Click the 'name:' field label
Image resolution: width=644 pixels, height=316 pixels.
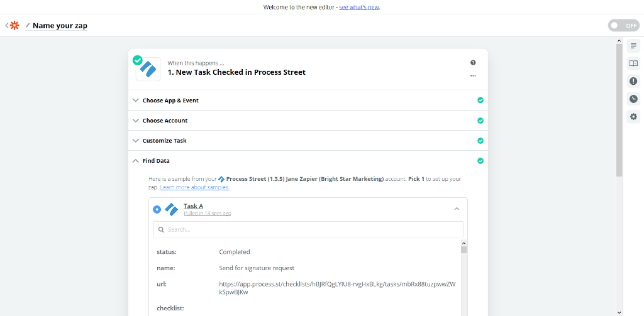click(x=166, y=268)
